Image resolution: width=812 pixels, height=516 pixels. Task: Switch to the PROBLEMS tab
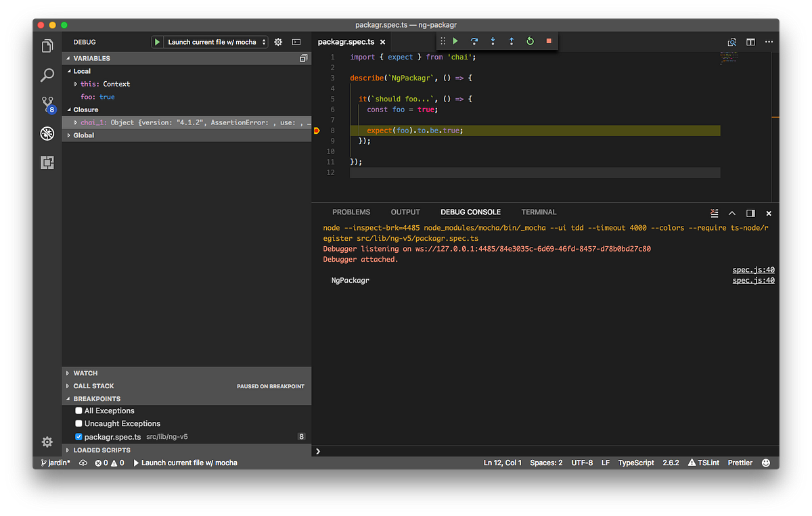351,212
